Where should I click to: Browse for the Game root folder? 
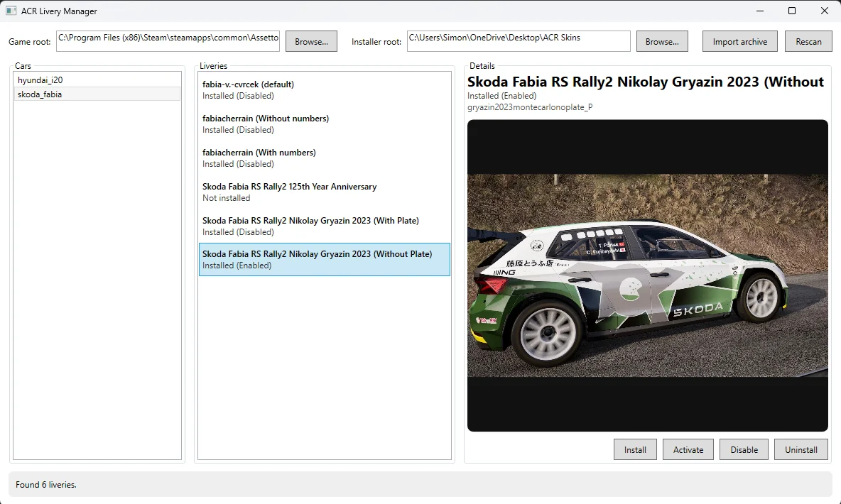point(312,41)
